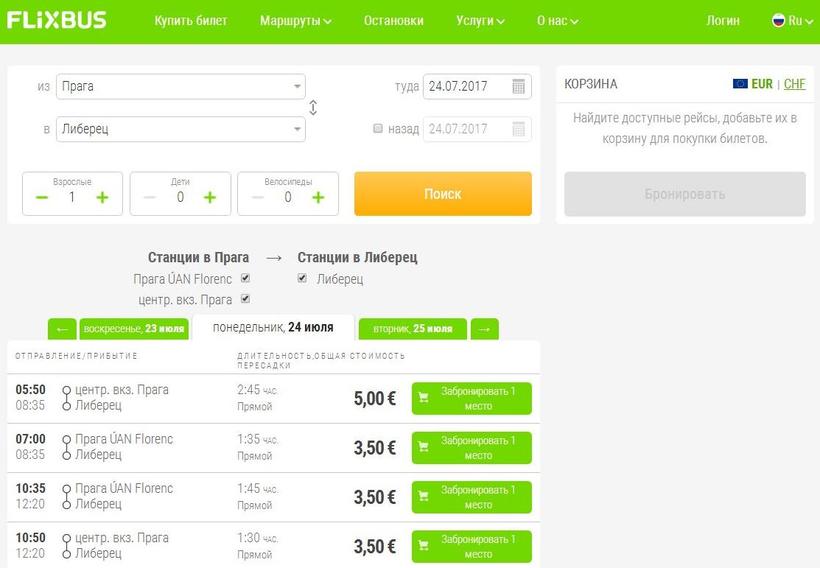Reserve seat on 10:50 departure
The width and height of the screenshot is (820, 568).
click(472, 547)
